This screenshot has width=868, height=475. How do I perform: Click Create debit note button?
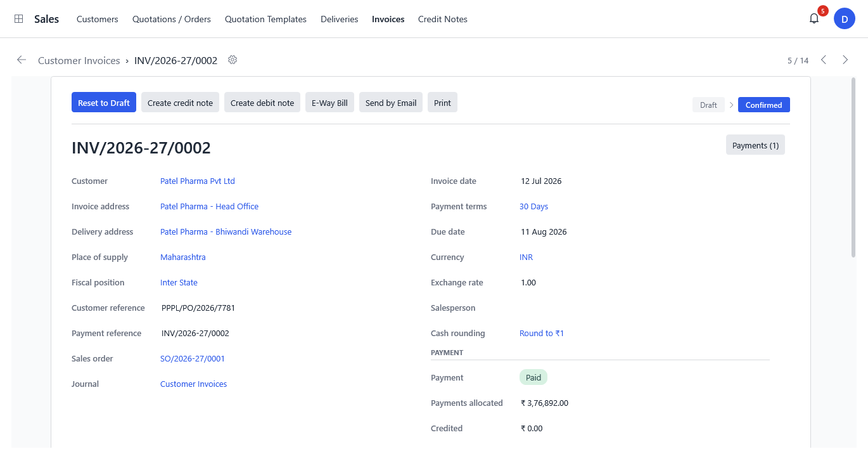click(262, 103)
